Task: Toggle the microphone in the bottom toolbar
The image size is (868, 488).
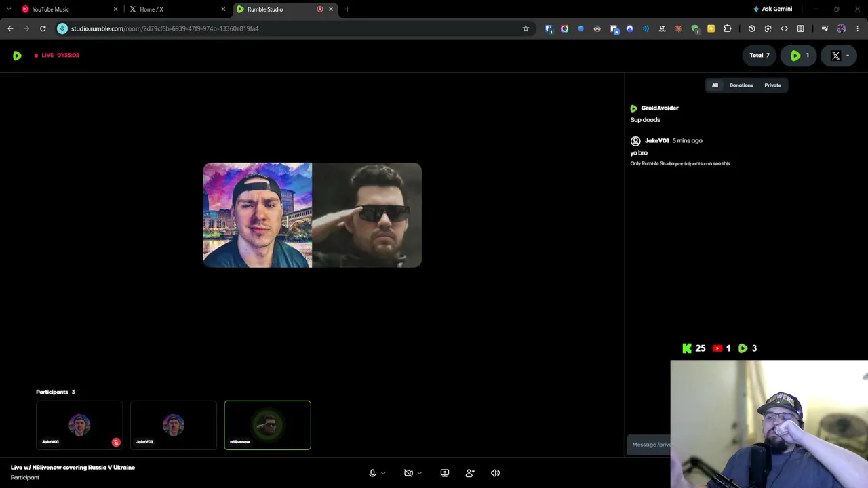Action: (x=372, y=473)
